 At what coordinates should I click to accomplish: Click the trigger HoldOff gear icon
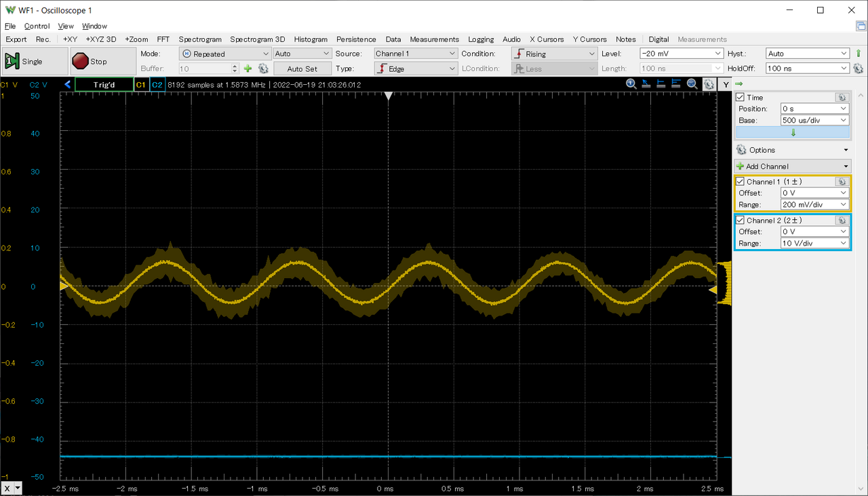click(859, 69)
